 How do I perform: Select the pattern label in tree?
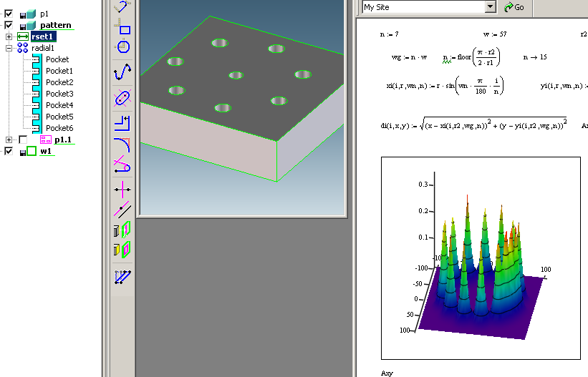tap(56, 25)
